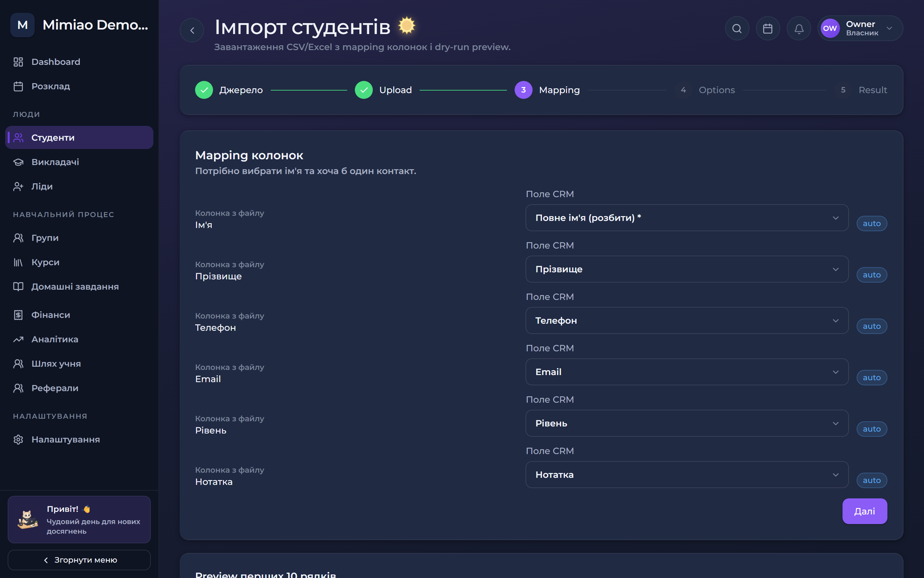Click the Result step label
The width and height of the screenshot is (924, 578).
pos(873,90)
